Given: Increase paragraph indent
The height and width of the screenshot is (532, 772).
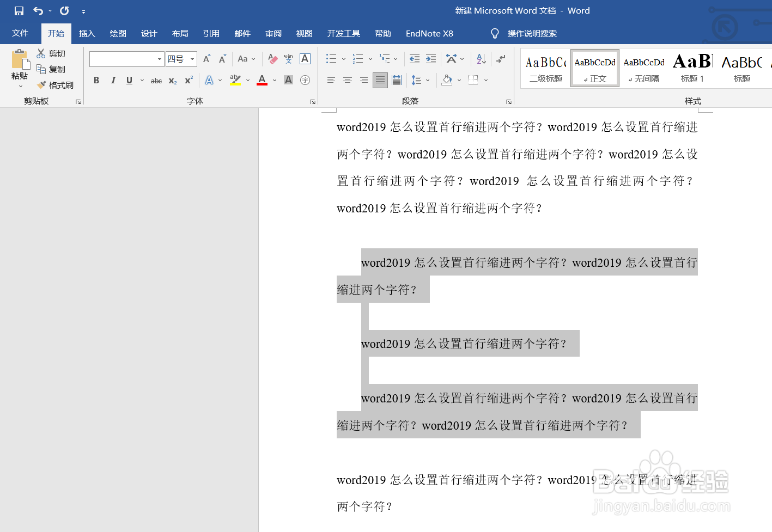Looking at the screenshot, I should 431,59.
